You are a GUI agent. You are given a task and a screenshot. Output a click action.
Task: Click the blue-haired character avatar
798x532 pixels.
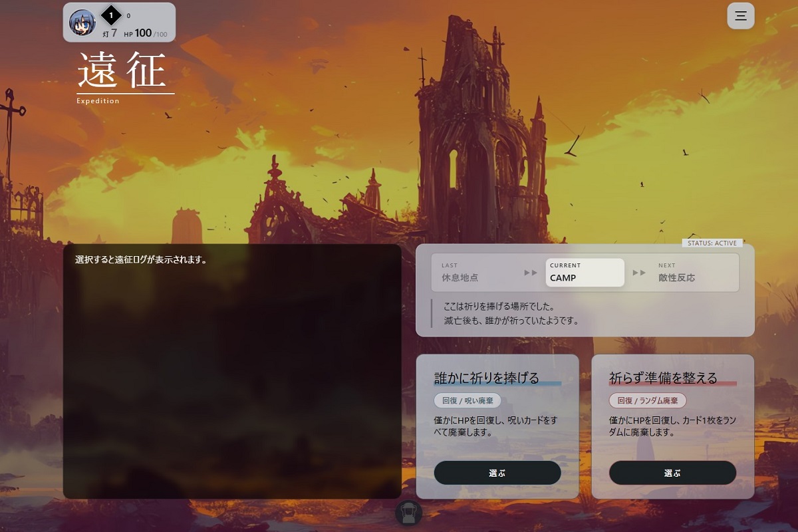82,23
